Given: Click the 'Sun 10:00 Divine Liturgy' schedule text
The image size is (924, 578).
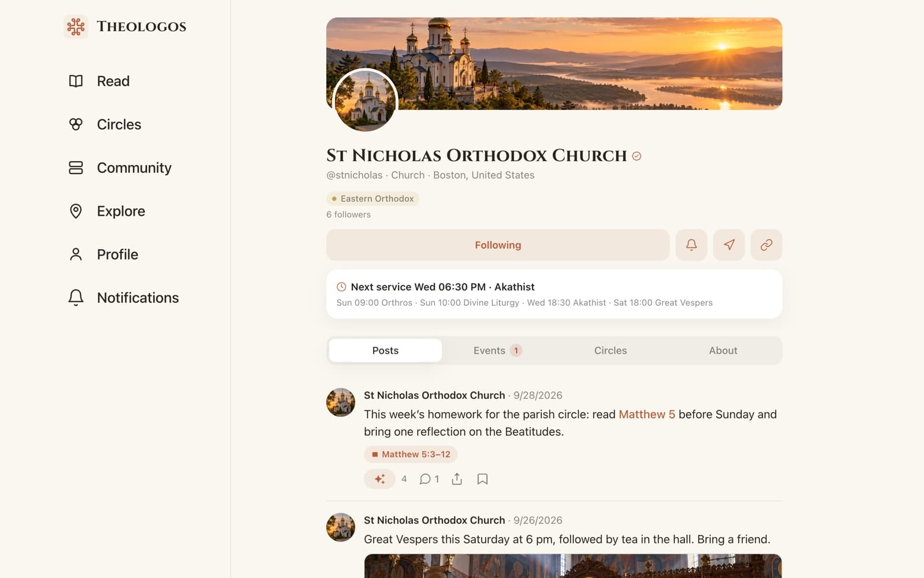Looking at the screenshot, I should pos(470,303).
